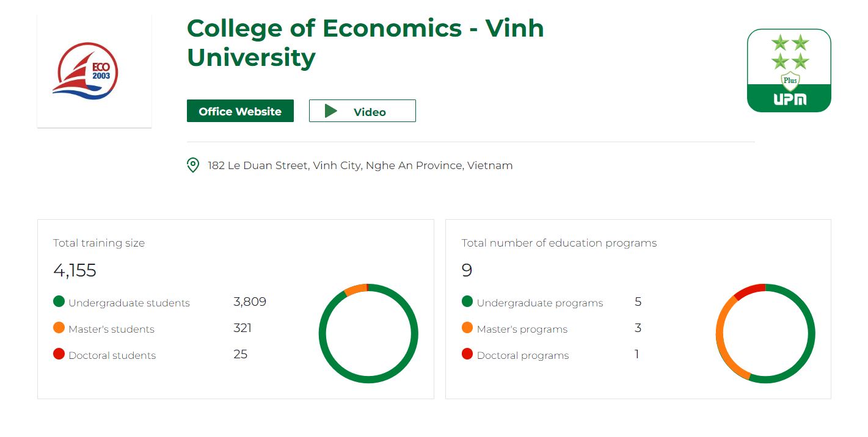The width and height of the screenshot is (868, 437).
Task: Select the red Doctoral students legend dot
Action: 59,354
